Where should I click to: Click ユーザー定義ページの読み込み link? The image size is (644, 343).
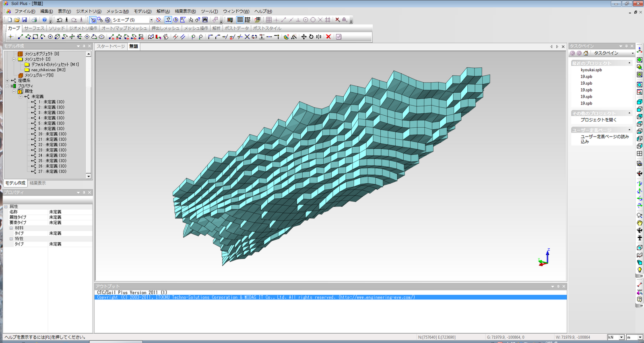(x=605, y=139)
